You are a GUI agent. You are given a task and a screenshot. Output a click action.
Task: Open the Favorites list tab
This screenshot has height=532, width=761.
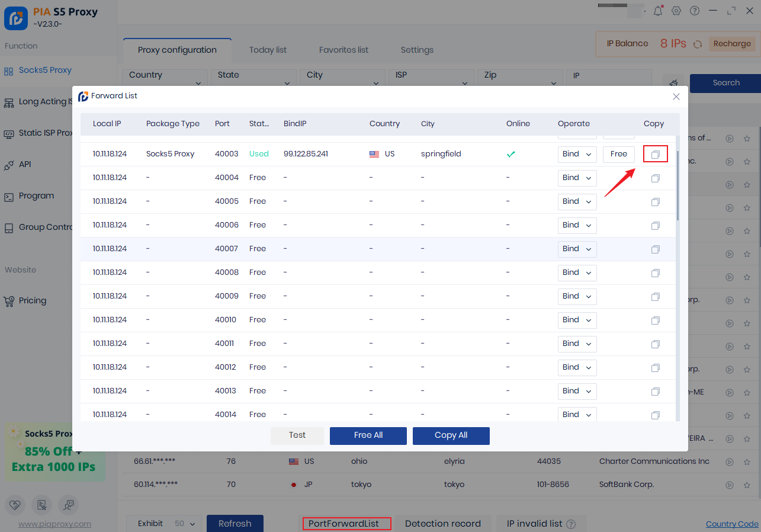click(343, 50)
